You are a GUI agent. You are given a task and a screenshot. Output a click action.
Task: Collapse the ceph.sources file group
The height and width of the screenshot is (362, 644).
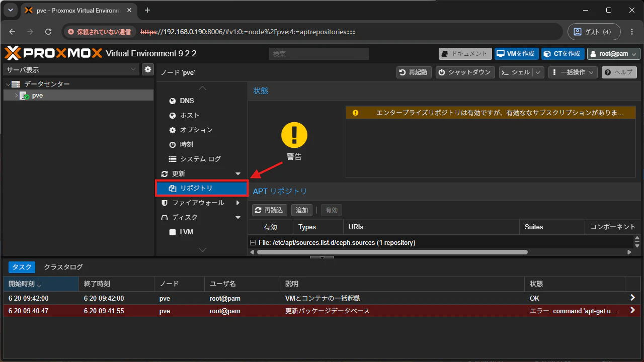[253, 242]
